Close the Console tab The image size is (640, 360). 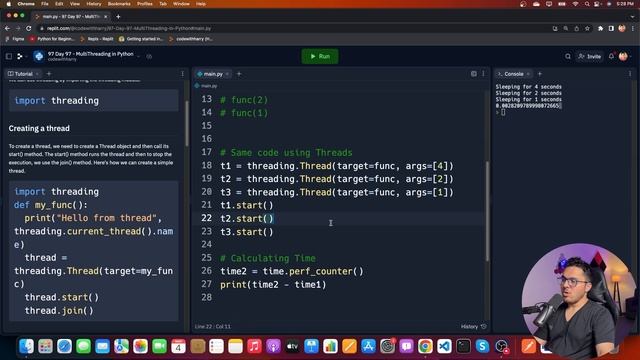coord(528,74)
